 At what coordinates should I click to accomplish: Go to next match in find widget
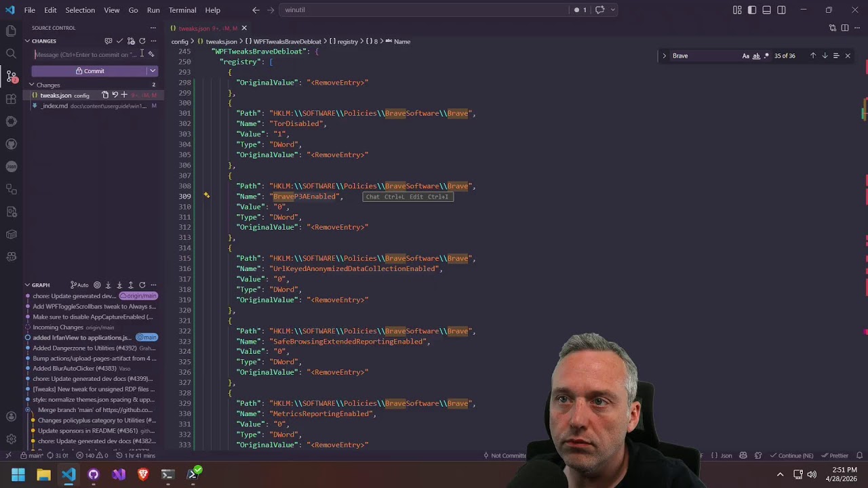[825, 56]
